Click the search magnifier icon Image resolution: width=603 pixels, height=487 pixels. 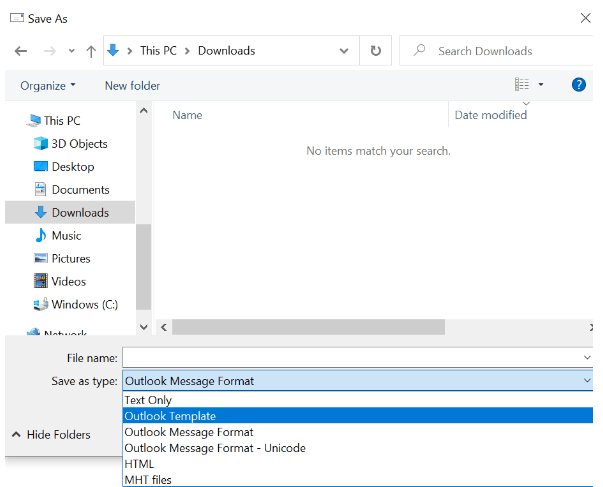[x=419, y=50]
